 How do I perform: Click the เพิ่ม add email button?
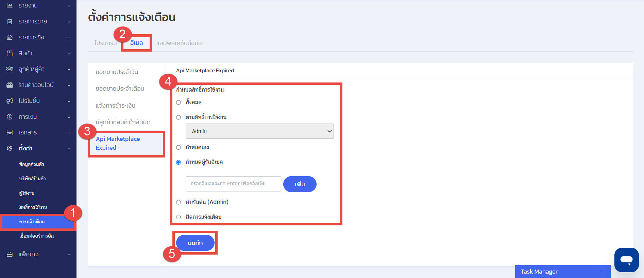(300, 184)
